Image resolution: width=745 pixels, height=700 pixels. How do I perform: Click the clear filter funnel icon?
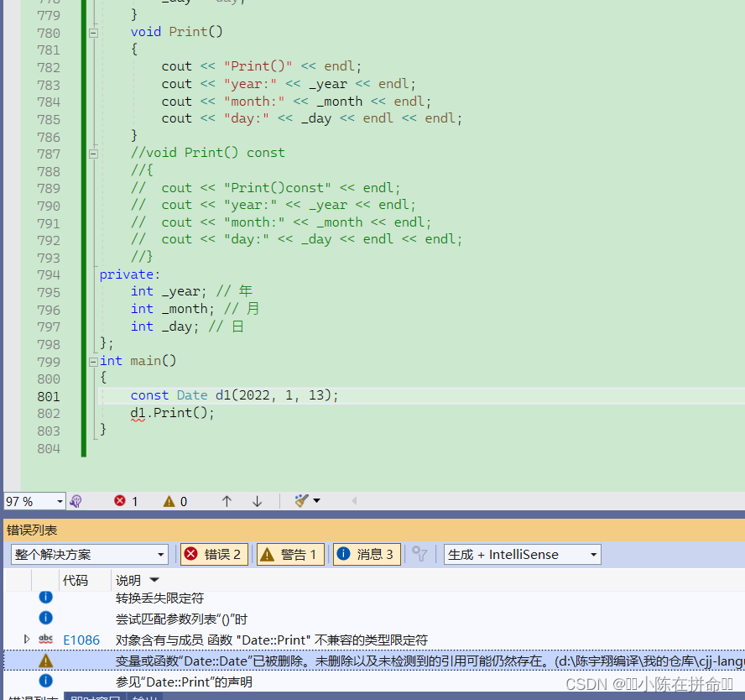click(419, 554)
